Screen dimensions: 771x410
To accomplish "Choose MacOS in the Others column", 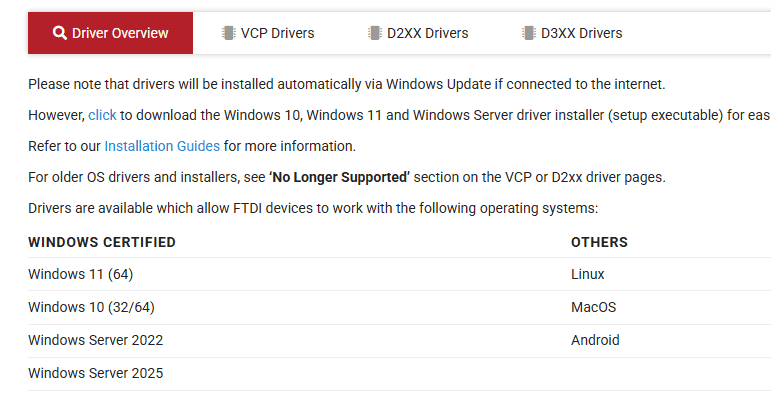I will 594,307.
